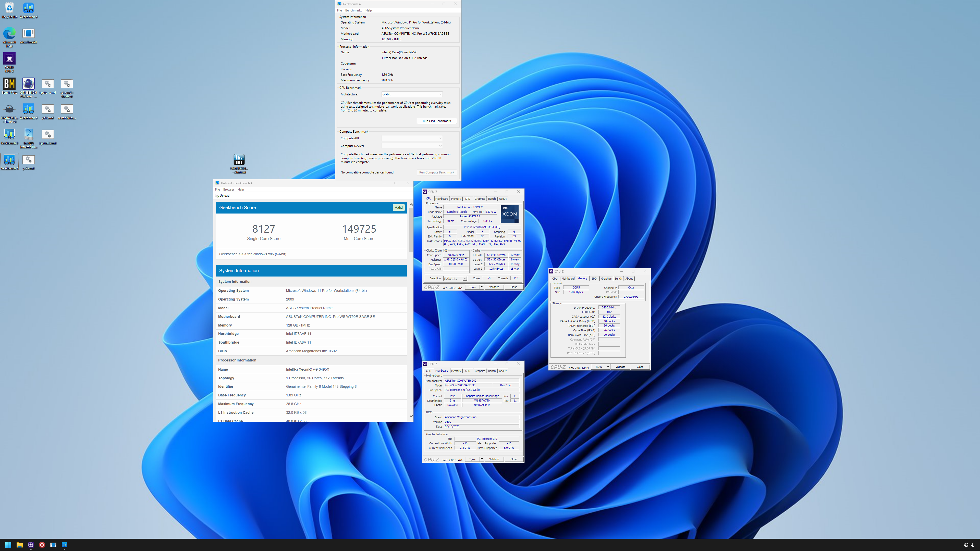Click Tools button in CPU-Z Mainboard window

[472, 459]
